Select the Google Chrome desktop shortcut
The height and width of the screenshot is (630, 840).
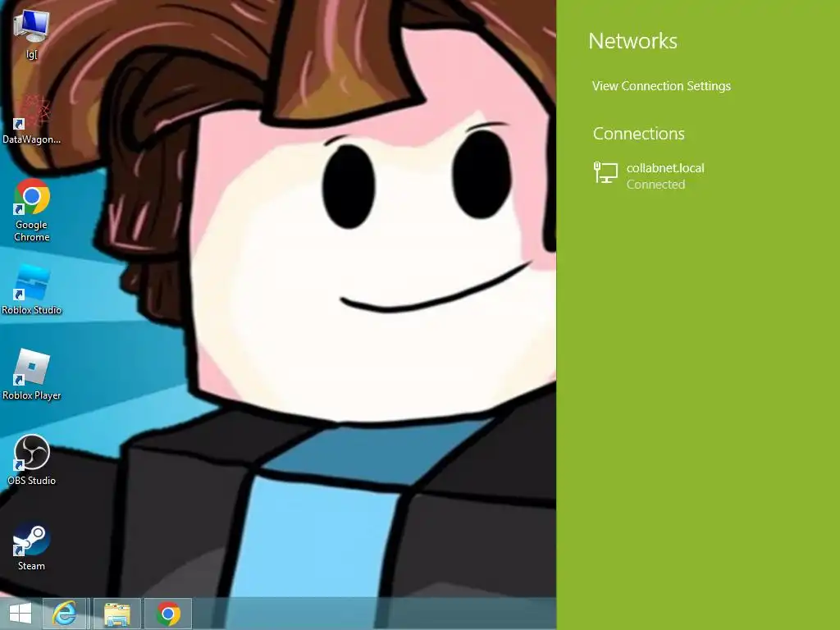(x=31, y=210)
